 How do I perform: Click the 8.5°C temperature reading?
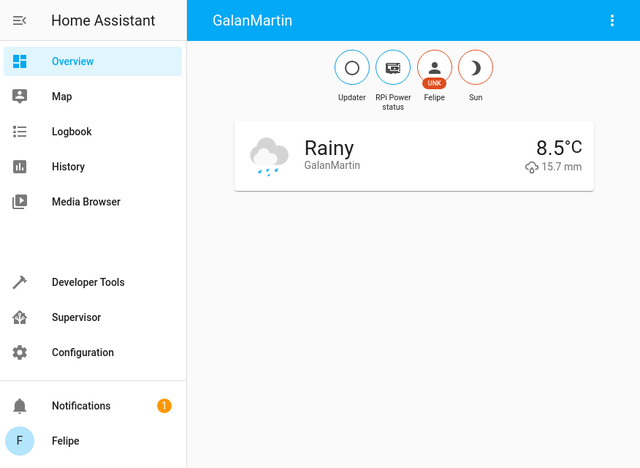[558, 148]
